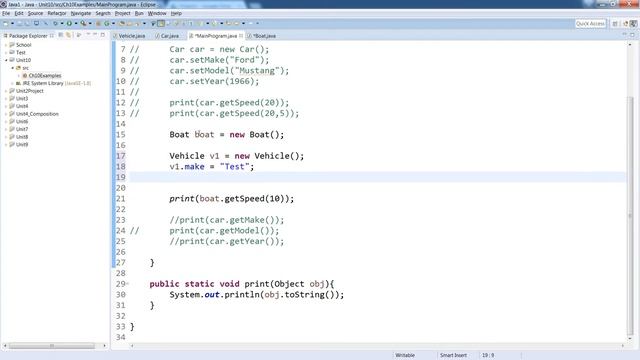The image size is (640, 360).
Task: Place cursor on empty line 19
Action: 378,177
